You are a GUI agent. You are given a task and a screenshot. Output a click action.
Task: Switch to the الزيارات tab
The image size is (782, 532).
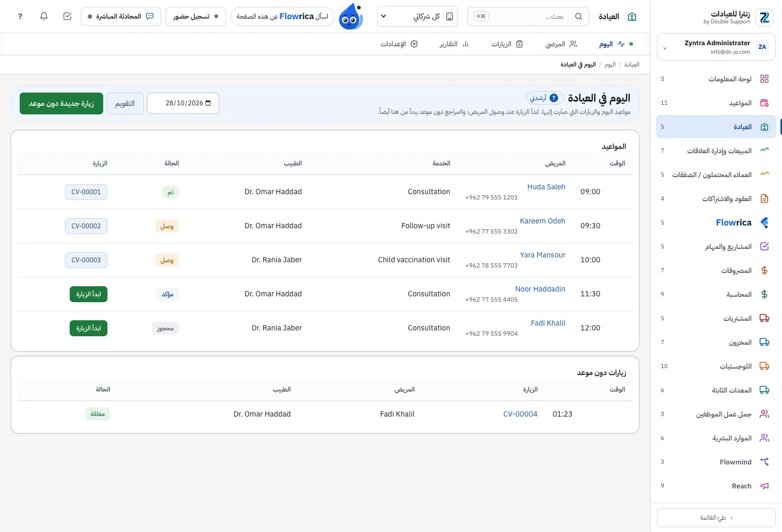pyautogui.click(x=507, y=44)
